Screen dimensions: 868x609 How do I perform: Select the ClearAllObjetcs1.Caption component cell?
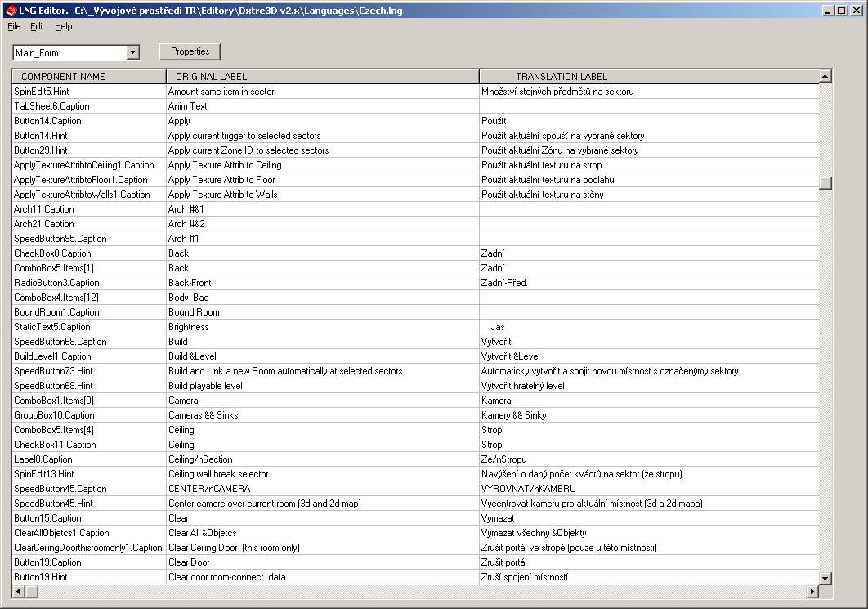click(88, 533)
